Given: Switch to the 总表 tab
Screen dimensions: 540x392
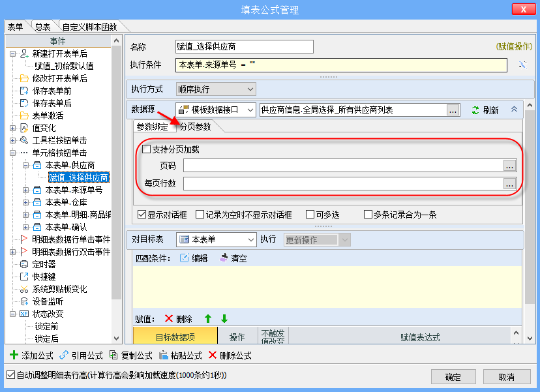Looking at the screenshot, I should point(42,27).
